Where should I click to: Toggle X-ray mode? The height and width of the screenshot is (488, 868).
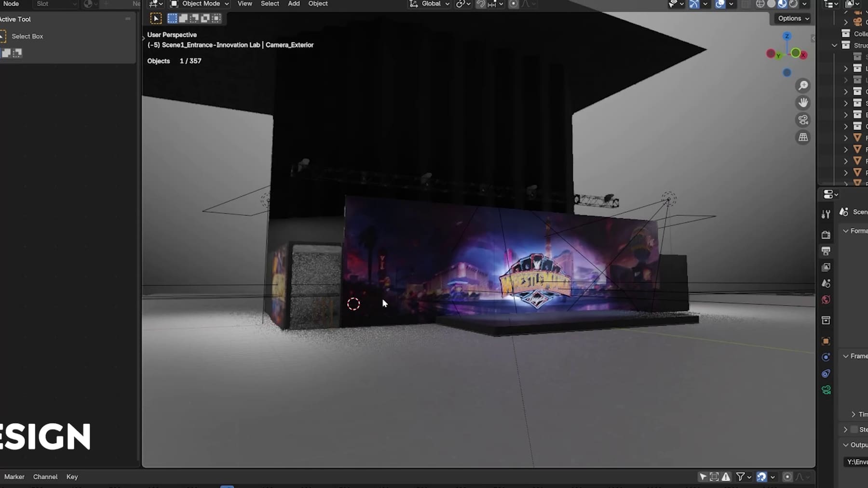pos(746,4)
